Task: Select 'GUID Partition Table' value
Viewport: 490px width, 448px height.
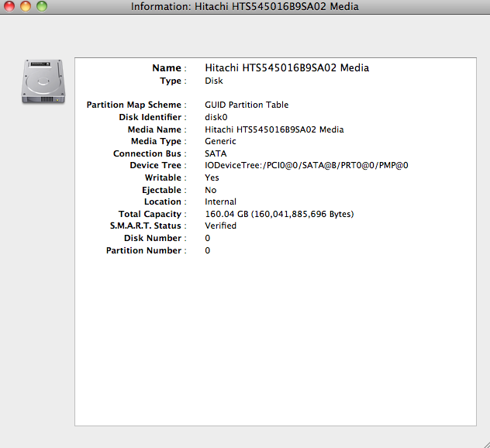Action: pyautogui.click(x=247, y=105)
